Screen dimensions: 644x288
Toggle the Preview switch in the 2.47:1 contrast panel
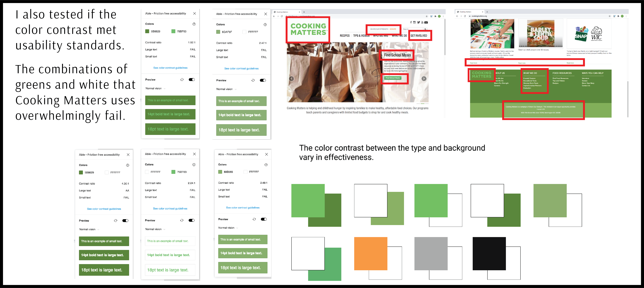(x=263, y=80)
